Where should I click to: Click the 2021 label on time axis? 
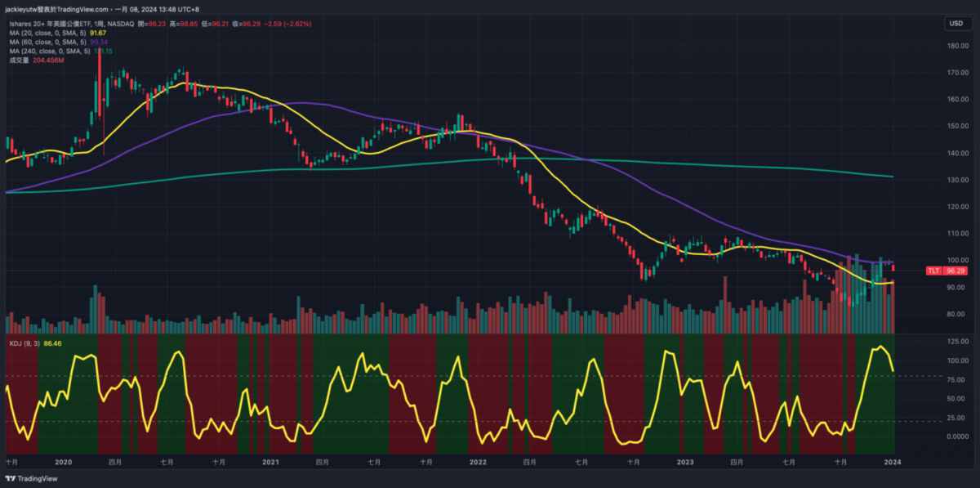[269, 462]
